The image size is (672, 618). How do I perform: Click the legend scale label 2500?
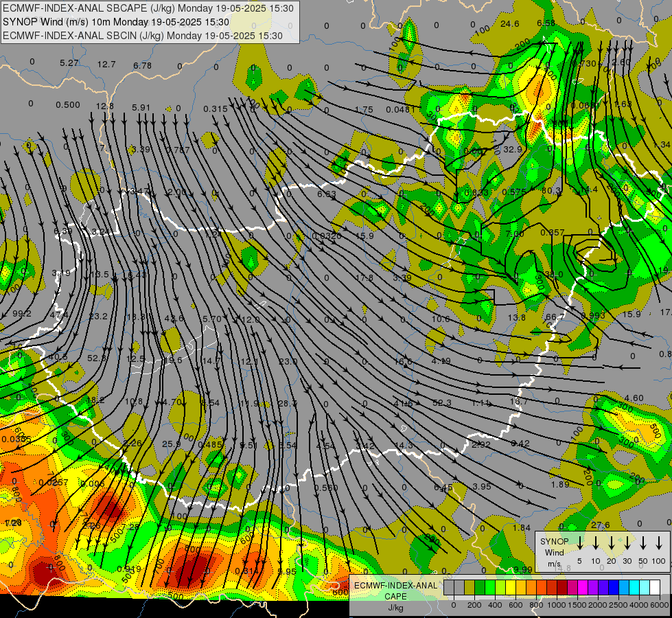pyautogui.click(x=618, y=605)
